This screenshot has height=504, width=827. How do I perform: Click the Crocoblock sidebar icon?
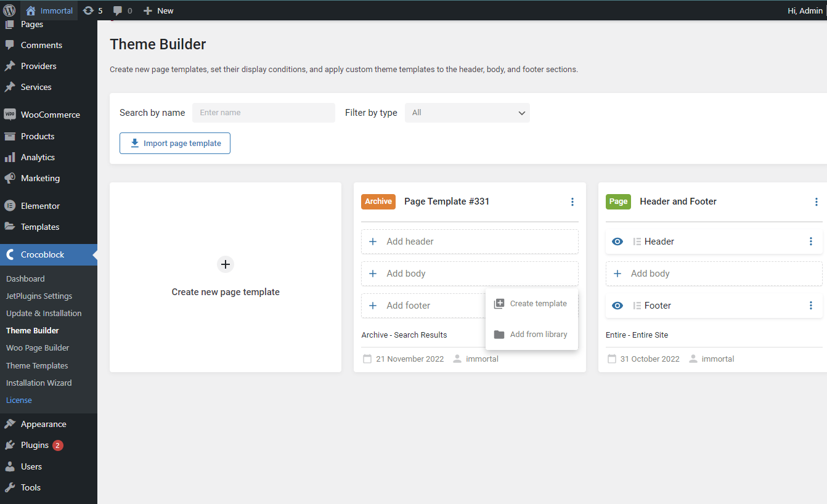10,254
